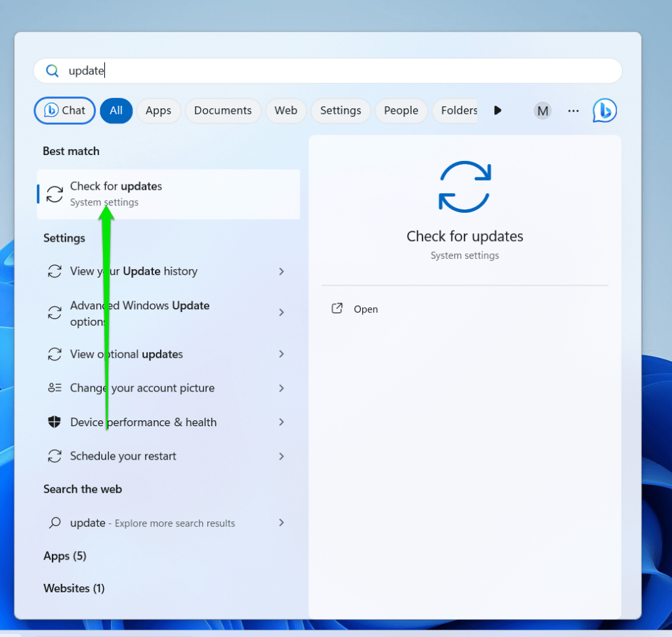The image size is (672, 637).
Task: Click the Open external-link icon in preview pane
Action: click(336, 309)
